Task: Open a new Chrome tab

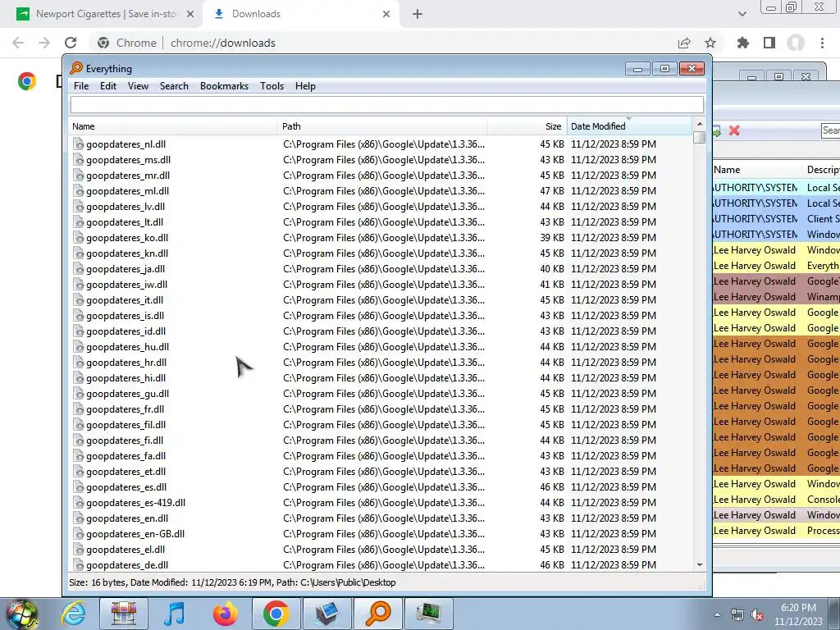Action: (x=418, y=14)
